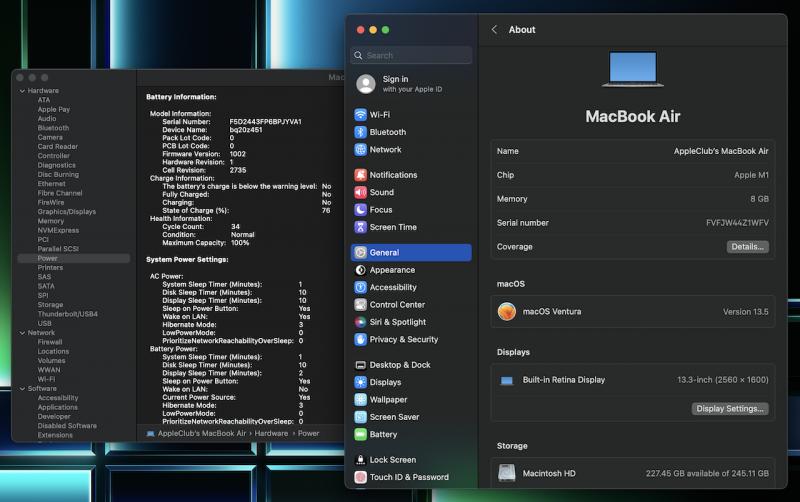
Task: Focus the System Settings Search field
Action: [x=411, y=55]
